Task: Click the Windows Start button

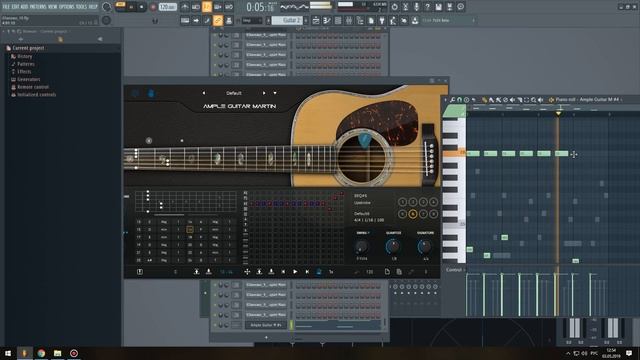Action: [8, 353]
